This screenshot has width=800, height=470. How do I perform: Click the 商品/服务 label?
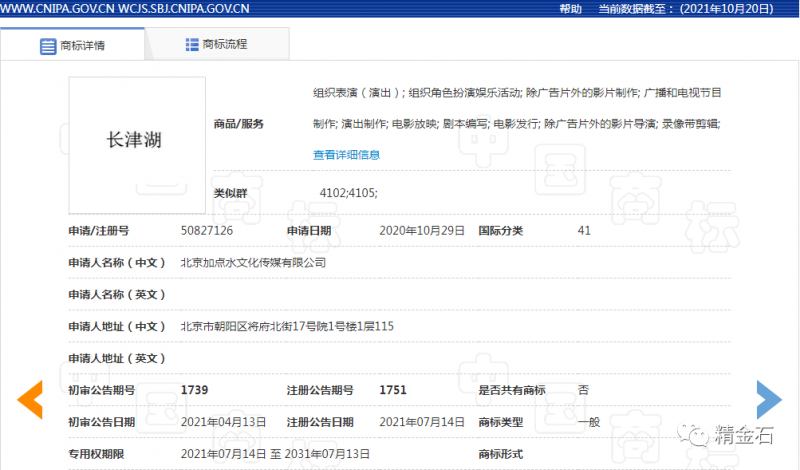coord(239,123)
